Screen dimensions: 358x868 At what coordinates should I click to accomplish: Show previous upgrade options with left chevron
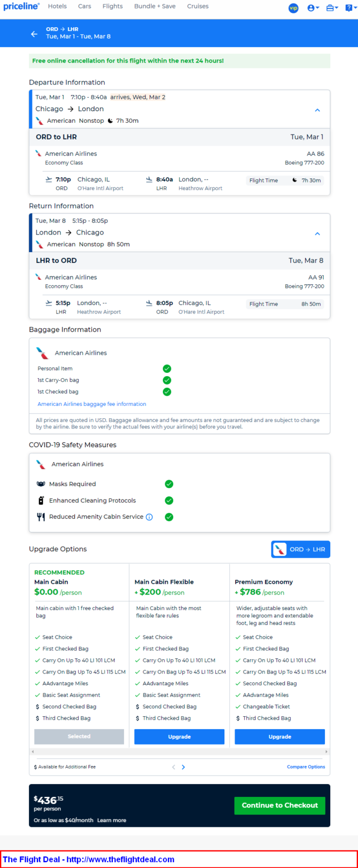[x=174, y=767]
